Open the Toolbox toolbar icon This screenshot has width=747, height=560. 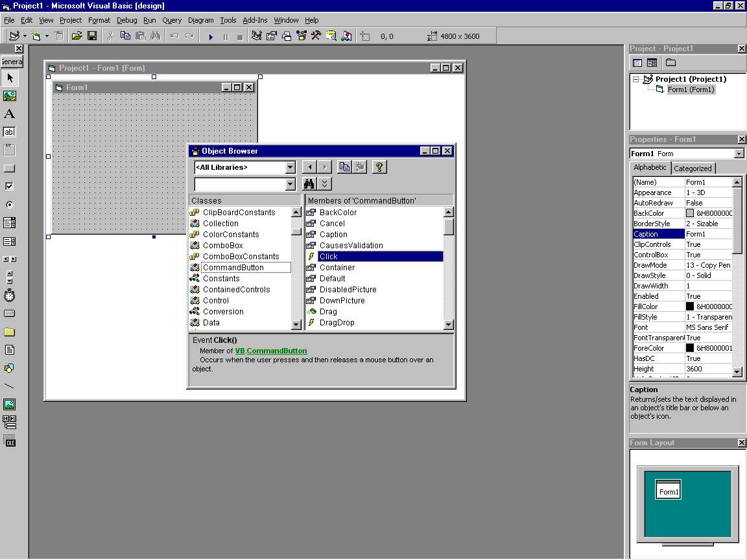316,36
